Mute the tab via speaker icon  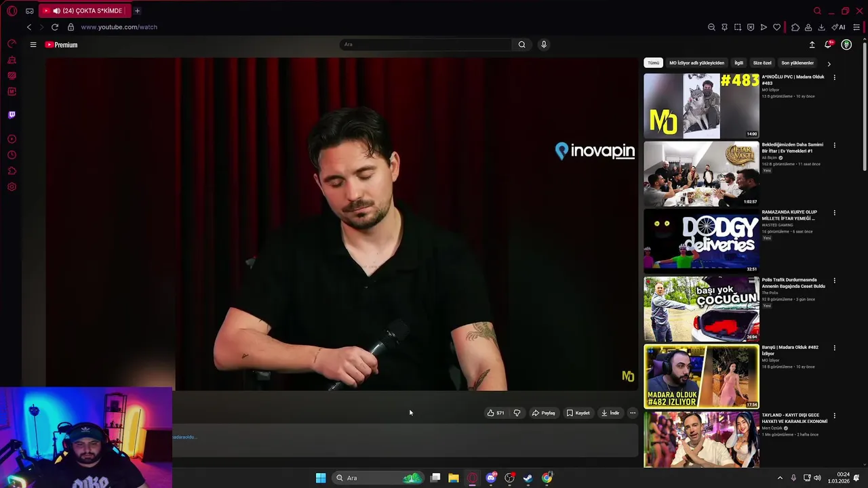[56, 11]
